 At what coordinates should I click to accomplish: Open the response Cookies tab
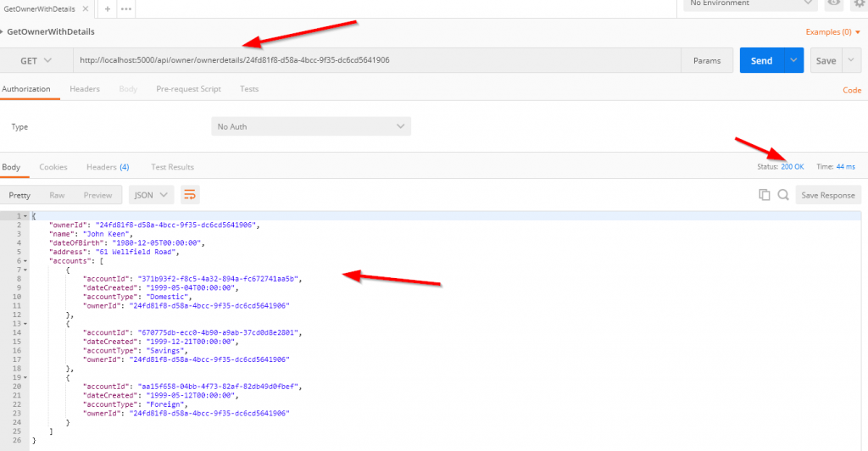pyautogui.click(x=53, y=167)
